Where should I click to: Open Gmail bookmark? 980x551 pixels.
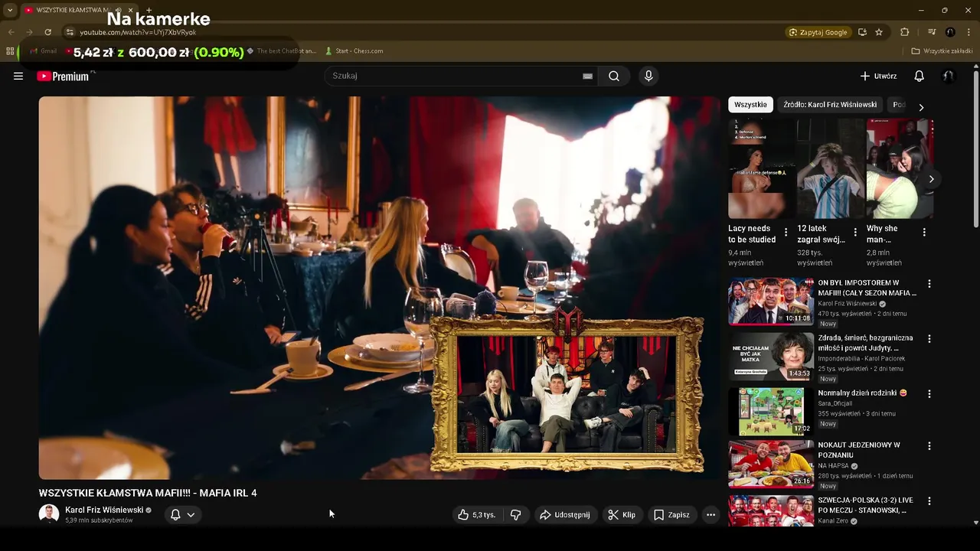click(43, 51)
